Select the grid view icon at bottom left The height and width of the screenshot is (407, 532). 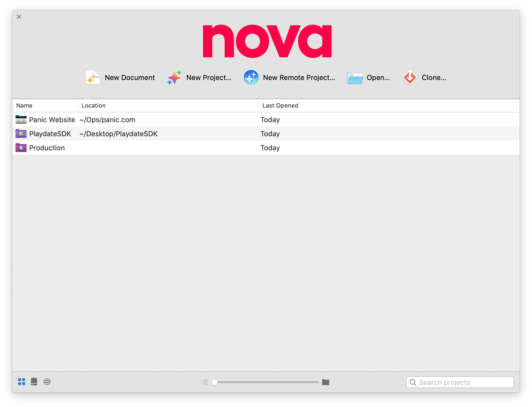coord(22,382)
